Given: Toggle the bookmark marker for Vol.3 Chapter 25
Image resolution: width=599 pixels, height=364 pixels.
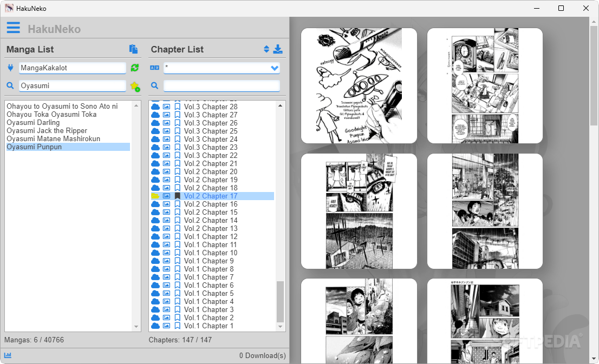Looking at the screenshot, I should (177, 131).
